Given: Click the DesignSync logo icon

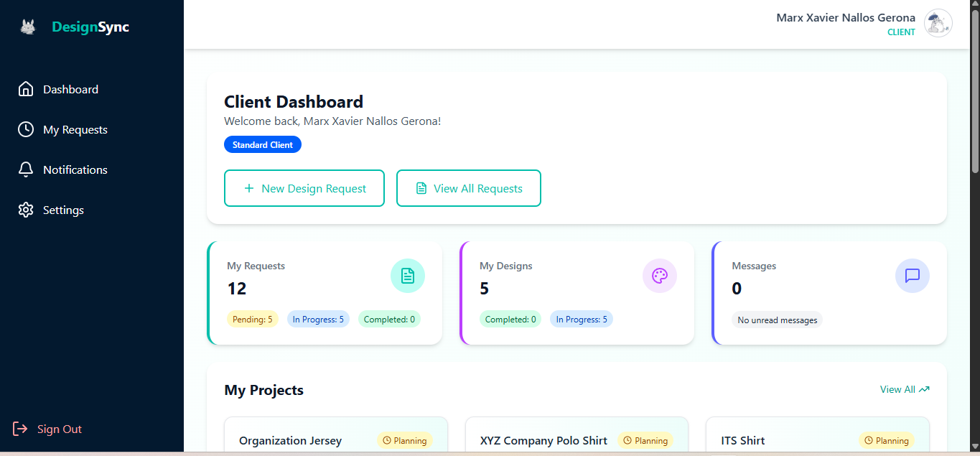Looking at the screenshot, I should (x=28, y=27).
